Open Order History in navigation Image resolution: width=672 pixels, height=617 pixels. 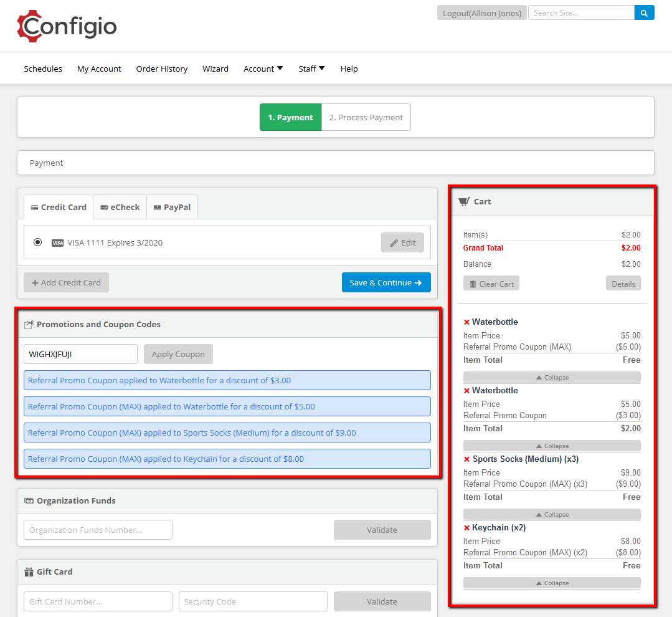pos(161,69)
